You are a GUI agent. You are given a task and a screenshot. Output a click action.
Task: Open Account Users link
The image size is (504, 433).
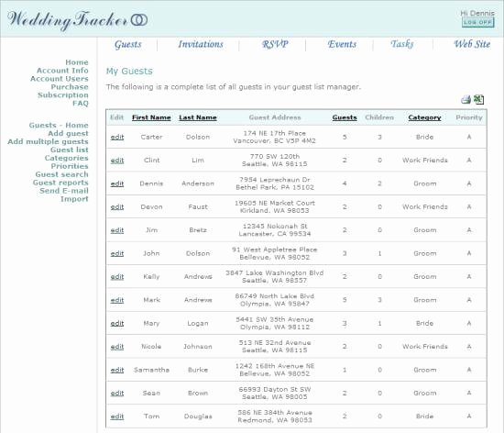pyautogui.click(x=60, y=79)
